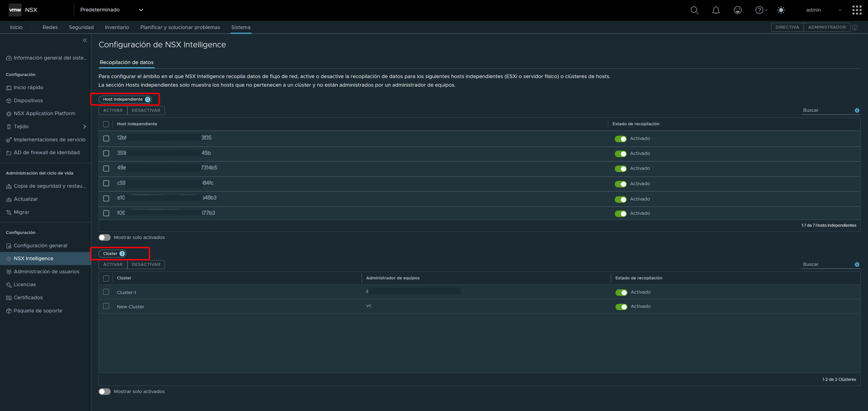The height and width of the screenshot is (411, 868).
Task: Open Planificar y solucionar problemas tab
Action: click(x=180, y=28)
